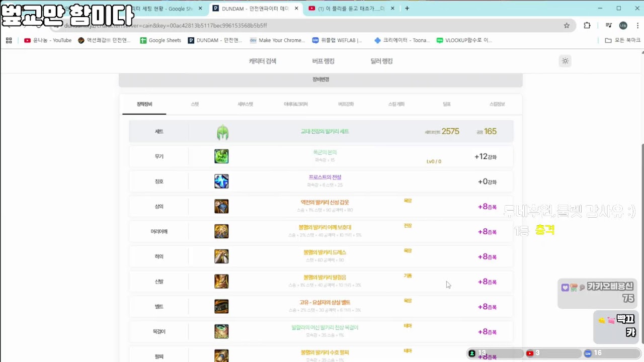Image resolution: width=644 pixels, height=362 pixels.
Task: Click the 장비변경 button
Action: [320, 79]
